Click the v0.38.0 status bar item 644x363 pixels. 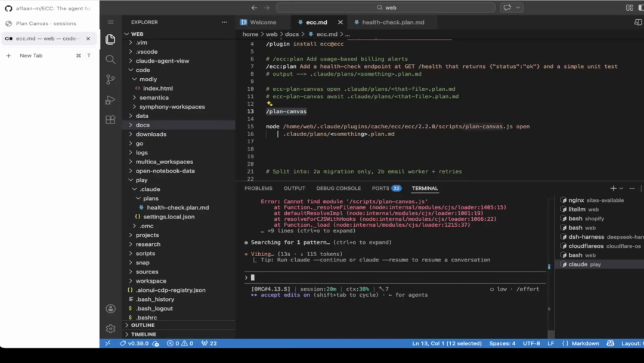(139, 343)
